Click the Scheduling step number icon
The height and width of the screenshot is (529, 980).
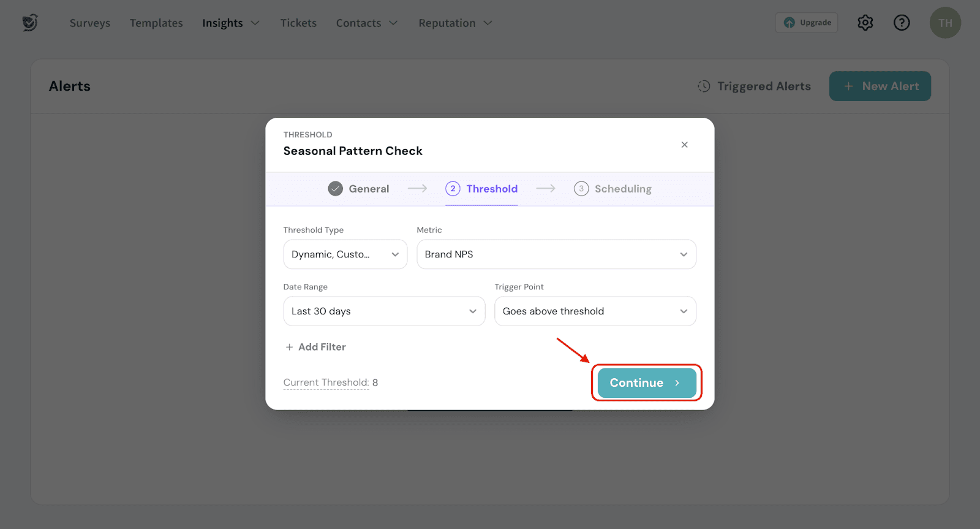click(x=581, y=189)
